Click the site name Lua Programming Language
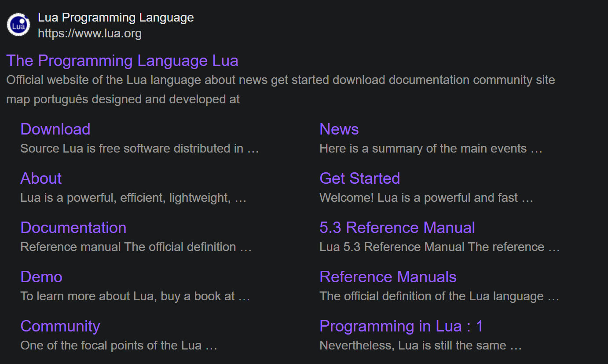 [116, 18]
